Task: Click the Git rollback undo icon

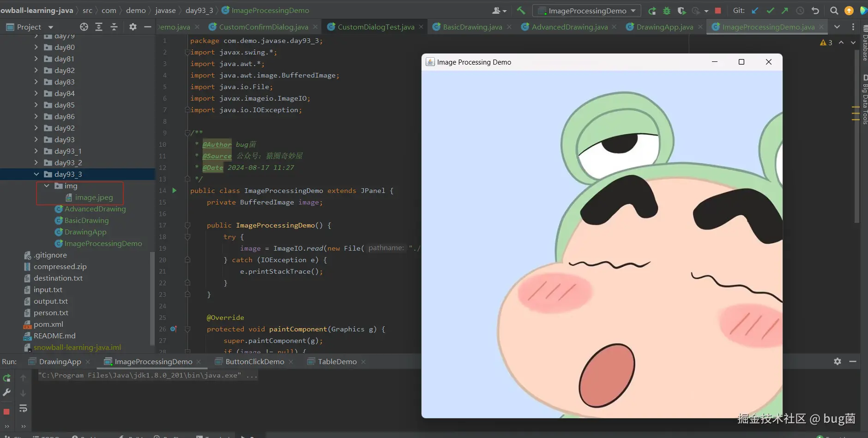Action: tap(815, 11)
